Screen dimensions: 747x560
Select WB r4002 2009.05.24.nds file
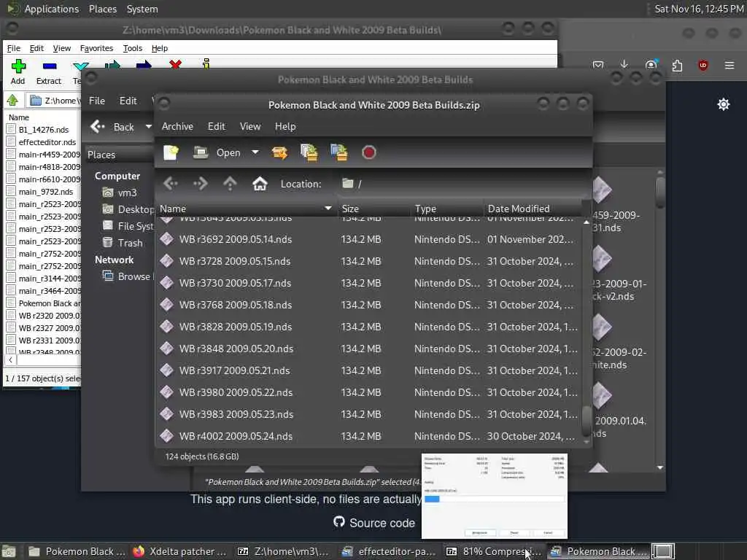click(x=368, y=436)
